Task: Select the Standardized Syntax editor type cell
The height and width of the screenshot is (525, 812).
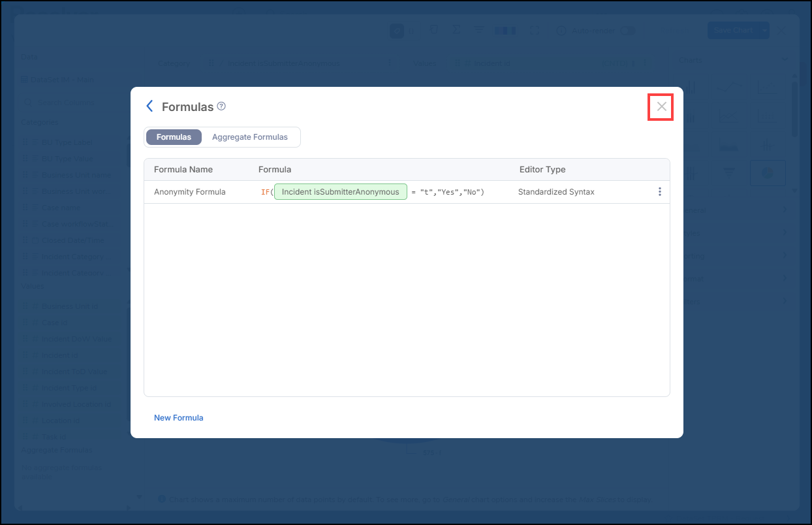Action: click(556, 192)
